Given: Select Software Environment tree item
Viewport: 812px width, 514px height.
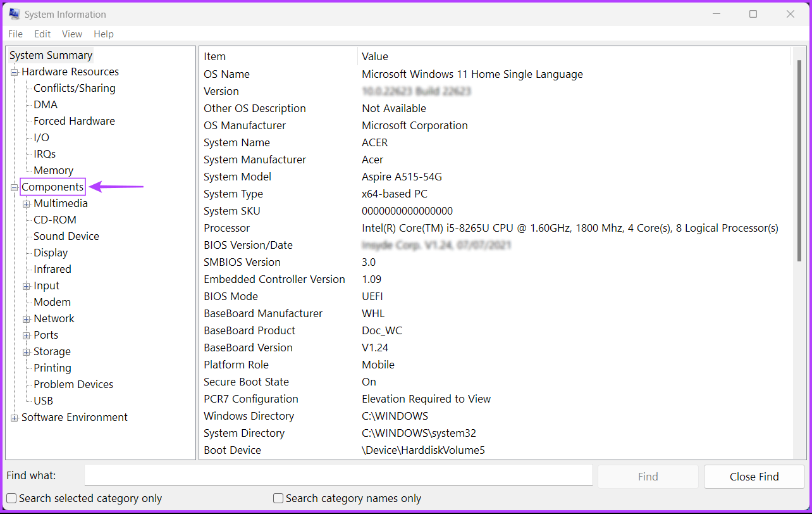Looking at the screenshot, I should pyautogui.click(x=75, y=417).
